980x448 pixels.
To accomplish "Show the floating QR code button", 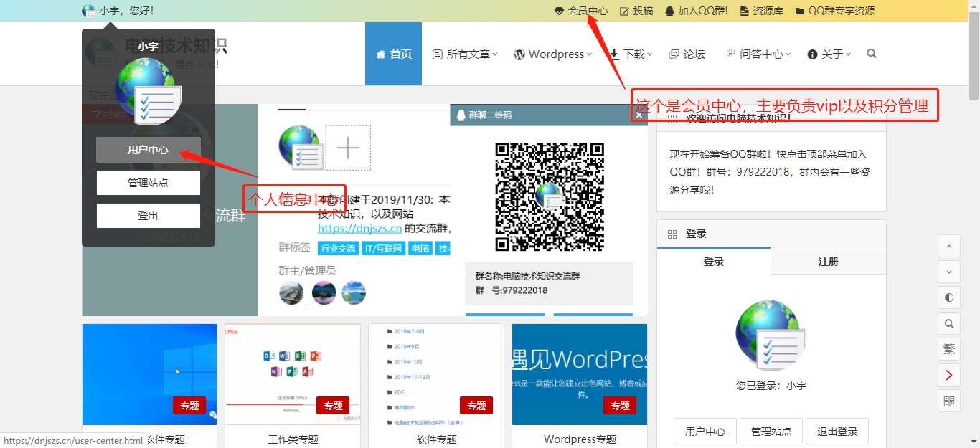I will pyautogui.click(x=949, y=401).
